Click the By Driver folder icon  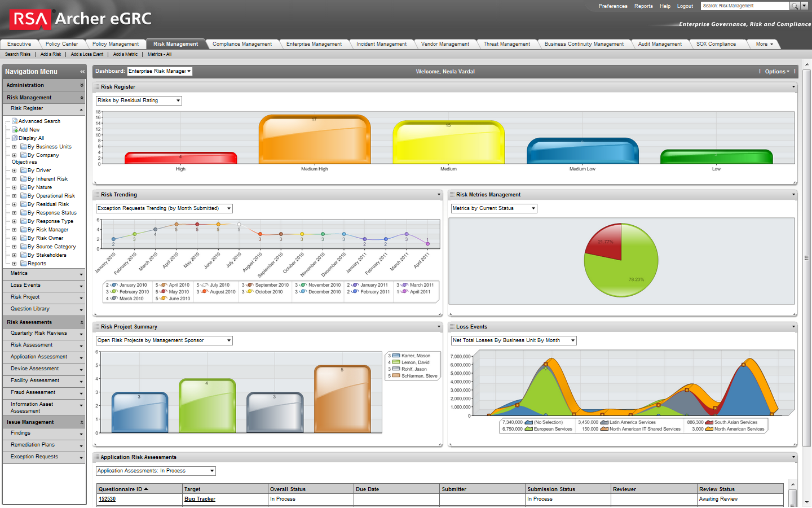pos(24,170)
